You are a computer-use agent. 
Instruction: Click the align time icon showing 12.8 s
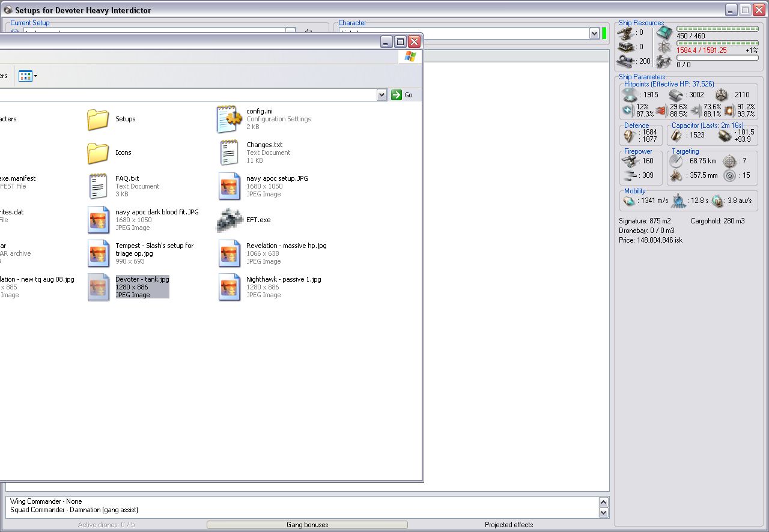click(x=678, y=201)
